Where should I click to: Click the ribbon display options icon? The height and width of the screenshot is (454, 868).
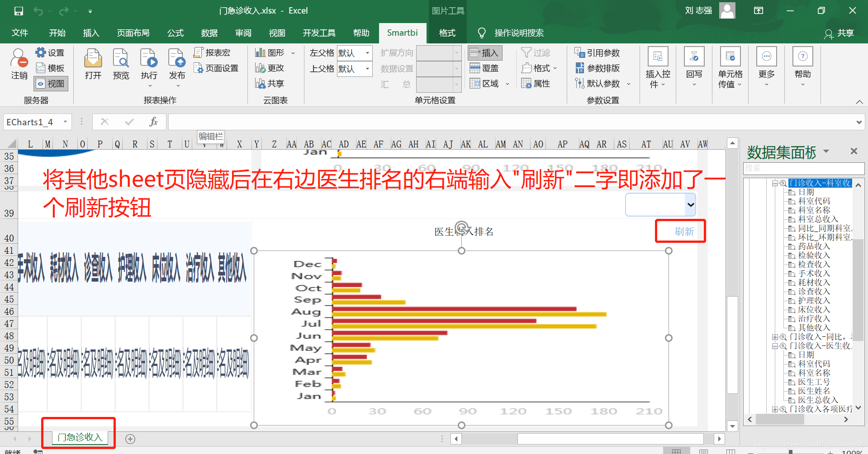[759, 11]
